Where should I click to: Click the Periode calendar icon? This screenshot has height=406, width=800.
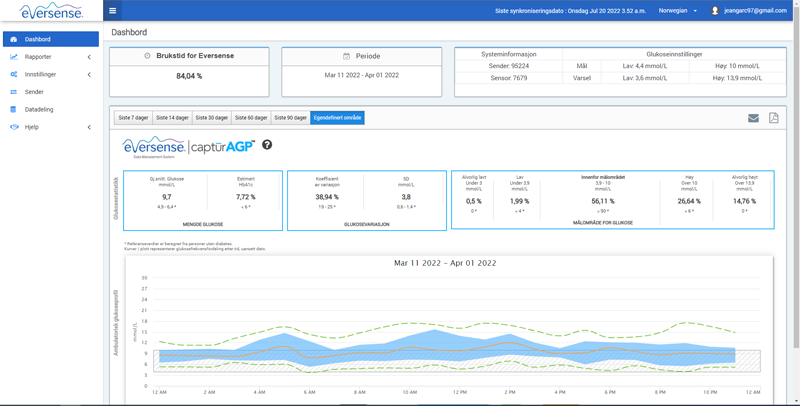(x=346, y=56)
